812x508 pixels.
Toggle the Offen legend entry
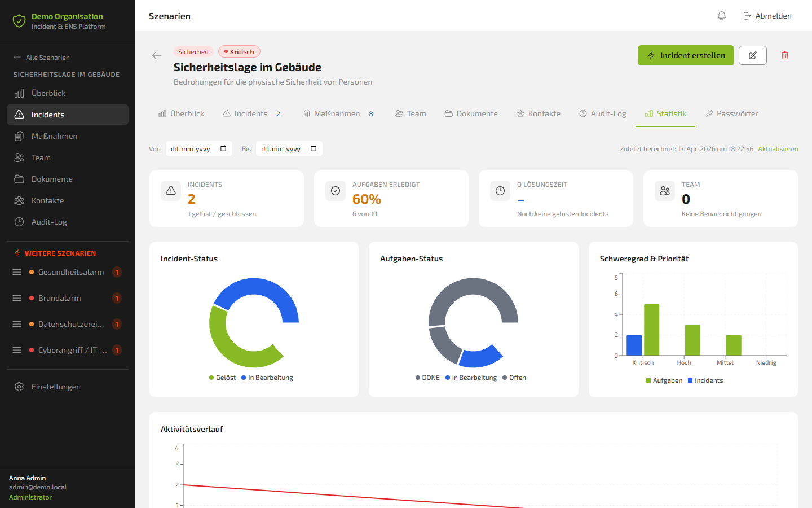[x=514, y=378]
